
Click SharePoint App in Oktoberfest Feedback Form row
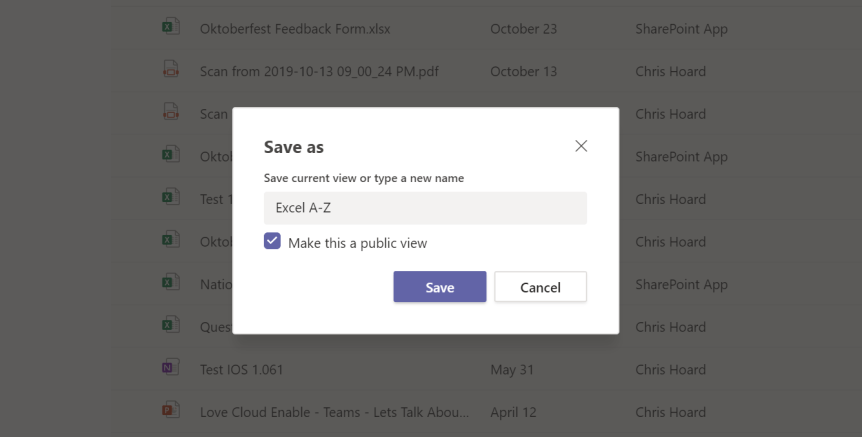pyautogui.click(x=681, y=29)
